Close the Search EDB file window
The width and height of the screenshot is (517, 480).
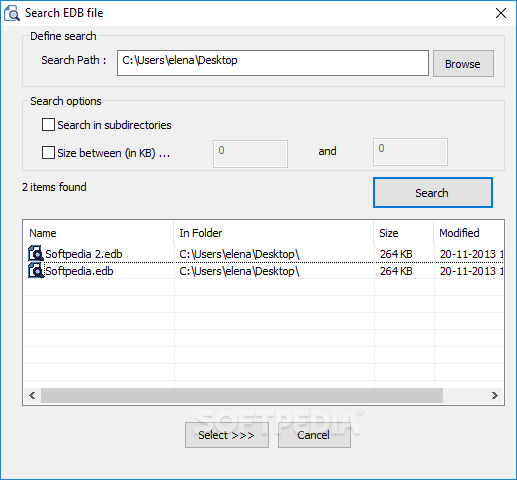pos(501,13)
